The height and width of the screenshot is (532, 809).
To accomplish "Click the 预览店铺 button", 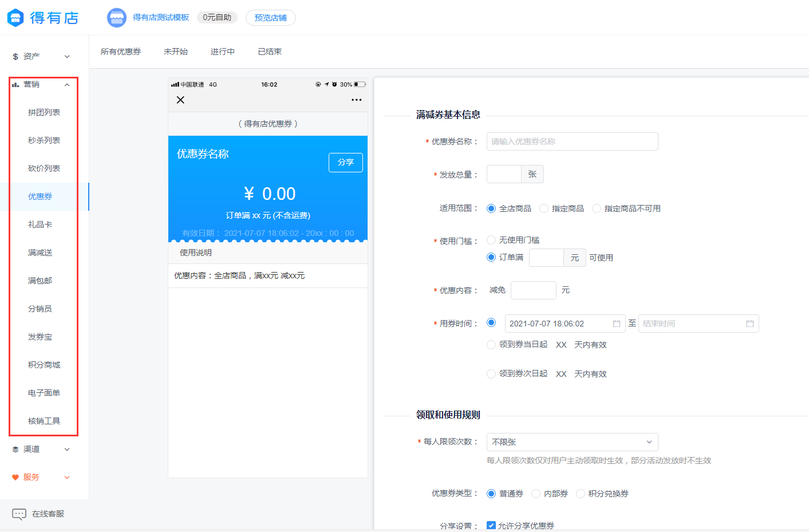I will click(271, 18).
